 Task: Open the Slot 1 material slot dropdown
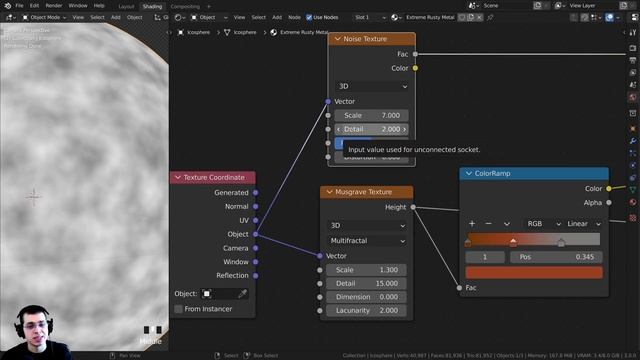coord(369,18)
